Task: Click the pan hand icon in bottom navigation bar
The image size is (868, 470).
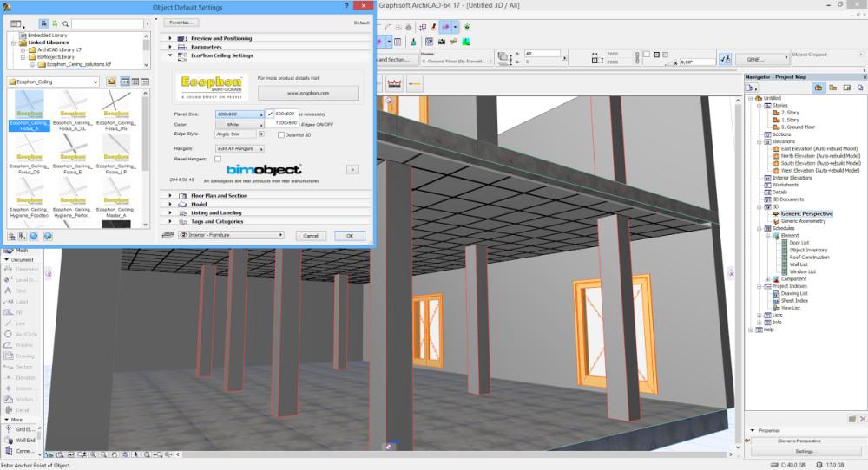Action: 114,454
